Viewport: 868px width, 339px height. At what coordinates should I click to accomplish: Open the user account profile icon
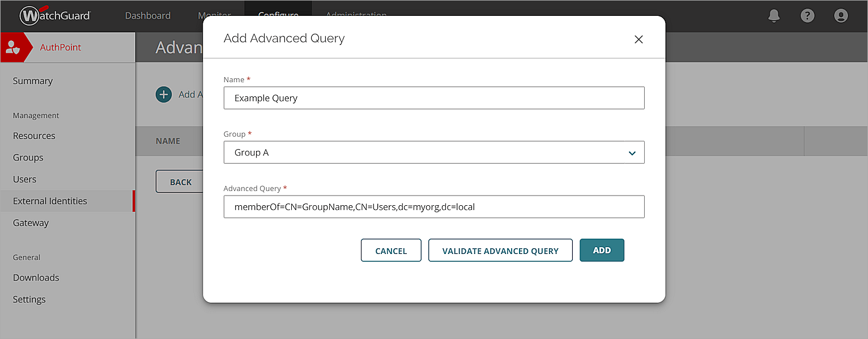point(841,16)
